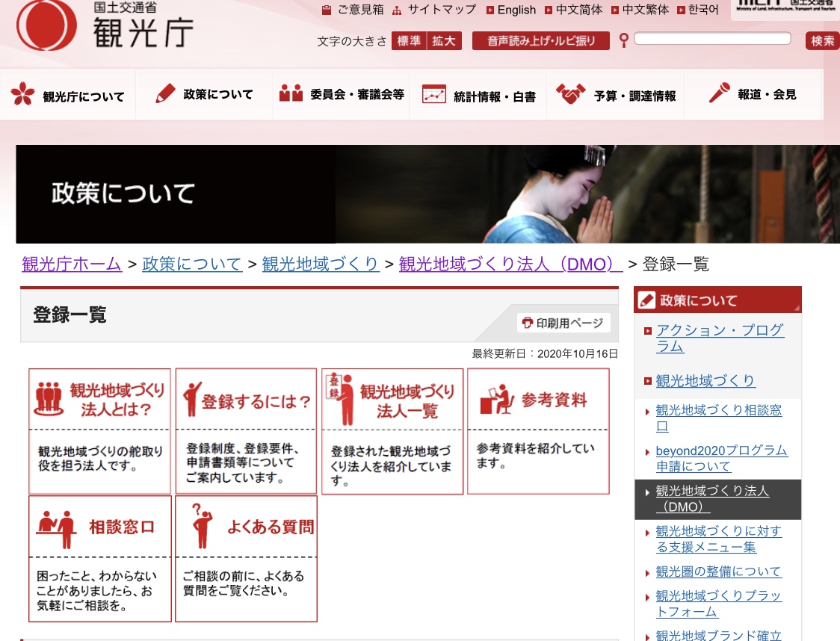Viewport: 840px width, 641px height.
Task: Click the handshake icon for 予算・調達情報
Action: [570, 94]
